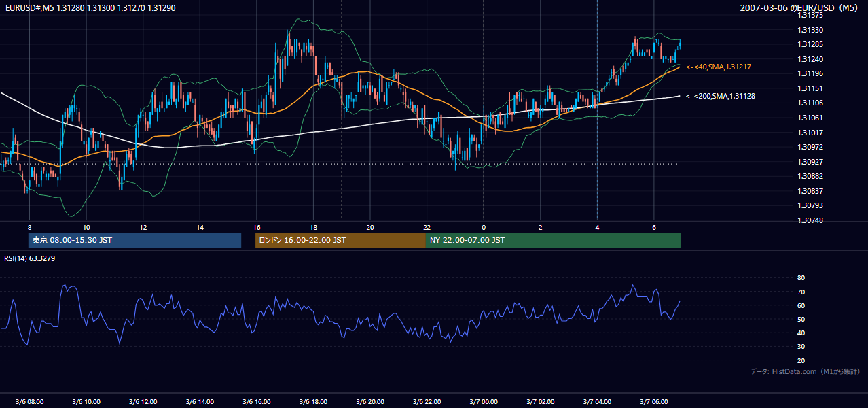Click hour label 4 under price chart
The height and width of the screenshot is (408, 868).
(597, 227)
